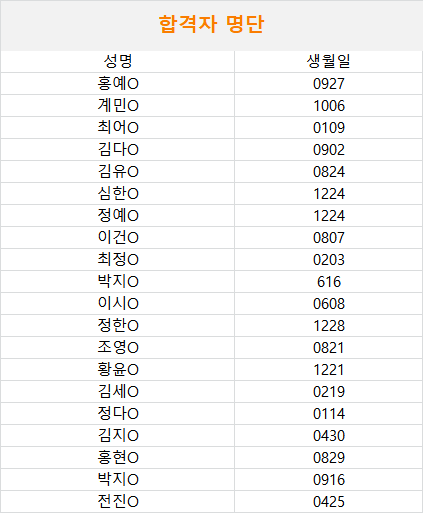Click the birthdate cell 0203
This screenshot has width=423, height=513.
[x=329, y=259]
